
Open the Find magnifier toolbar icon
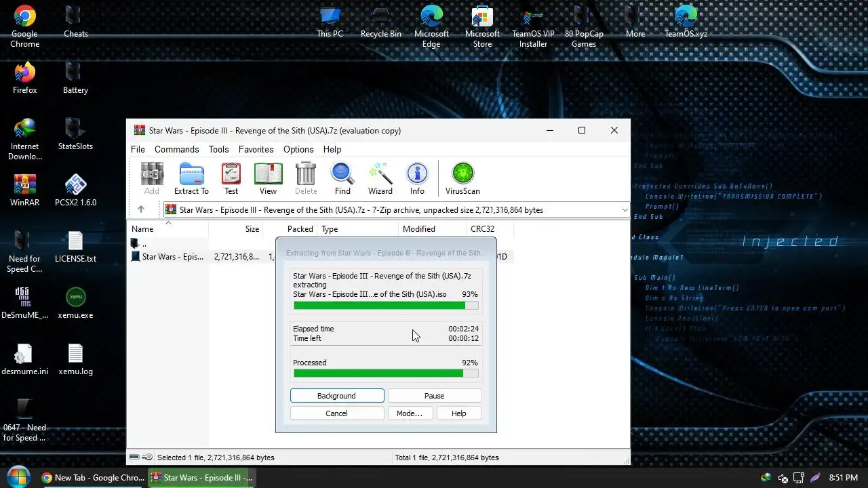tap(342, 179)
